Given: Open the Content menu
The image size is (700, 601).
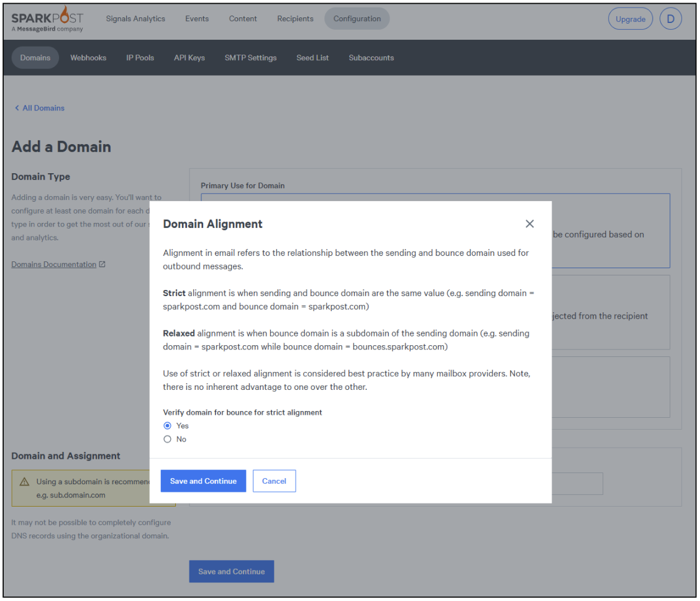Looking at the screenshot, I should click(243, 19).
